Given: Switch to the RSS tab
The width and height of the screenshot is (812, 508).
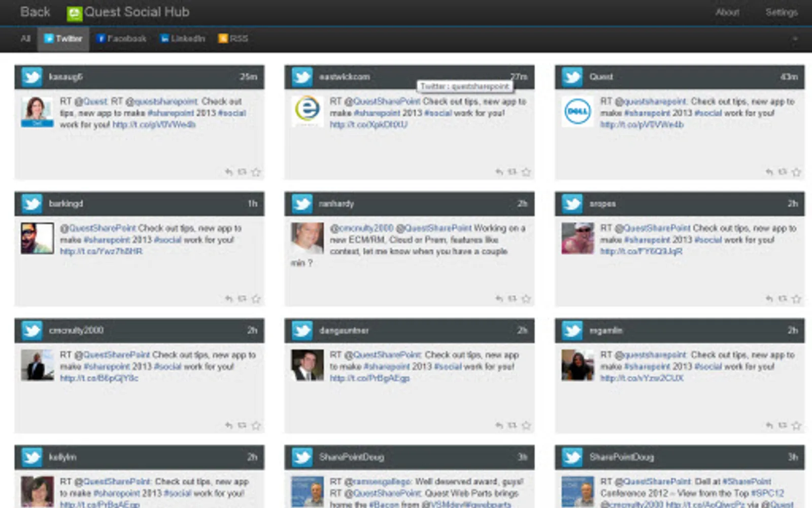Looking at the screenshot, I should 233,39.
